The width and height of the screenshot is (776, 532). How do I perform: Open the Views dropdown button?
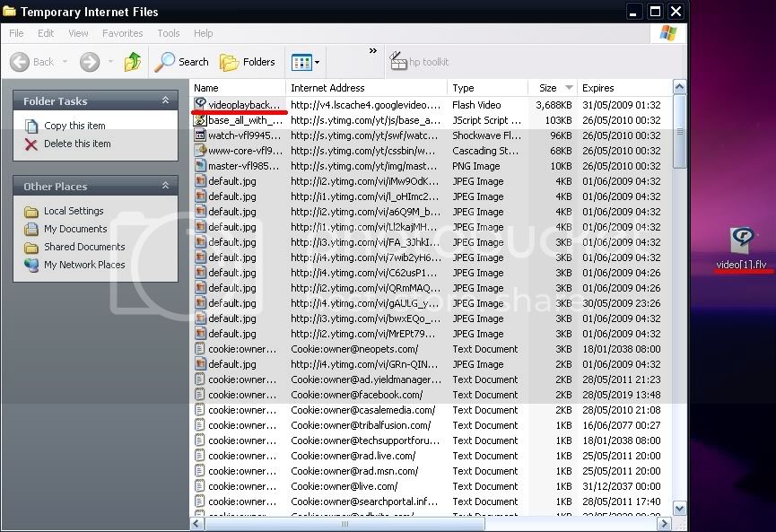[305, 62]
